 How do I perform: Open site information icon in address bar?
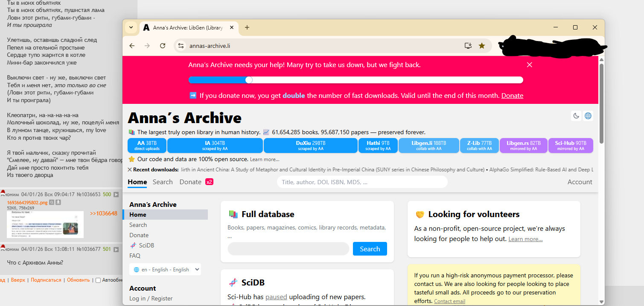tap(181, 46)
